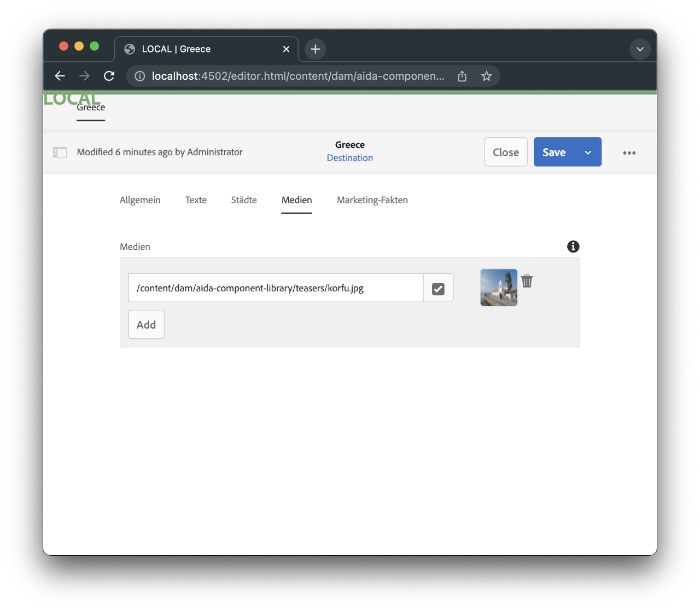This screenshot has height=612, width=700.
Task: Reload the current page
Action: 109,76
